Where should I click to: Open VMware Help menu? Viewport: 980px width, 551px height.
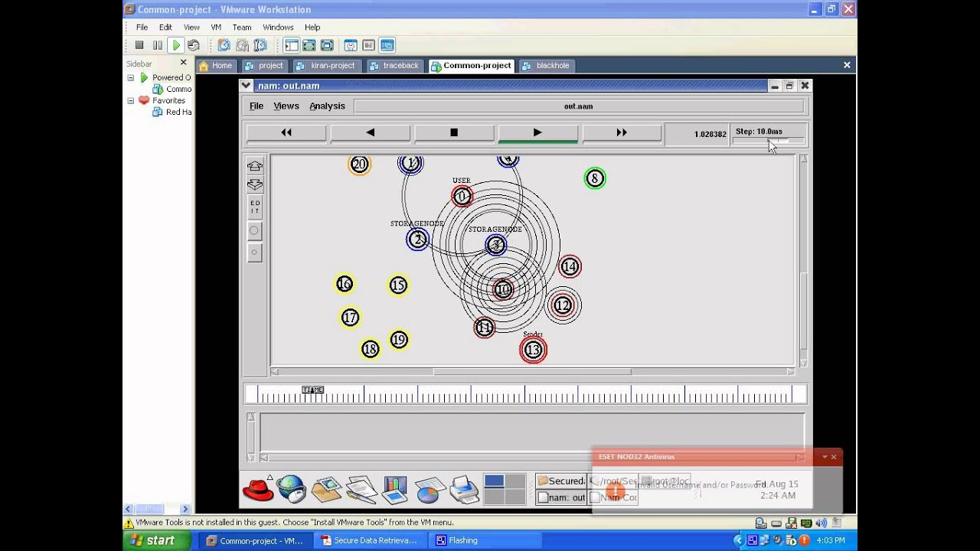[x=312, y=28]
